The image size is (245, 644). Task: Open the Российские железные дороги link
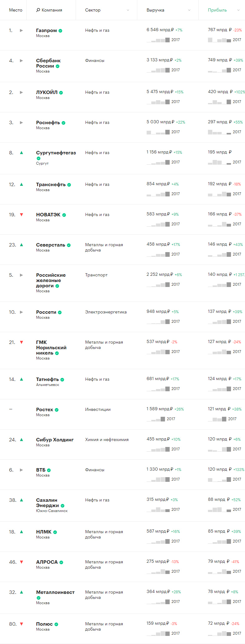pos(51,280)
